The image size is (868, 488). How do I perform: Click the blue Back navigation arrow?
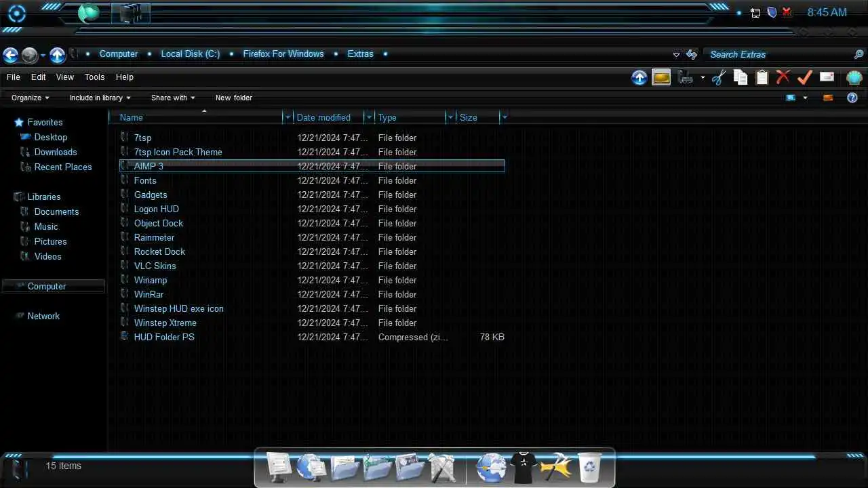[10, 55]
